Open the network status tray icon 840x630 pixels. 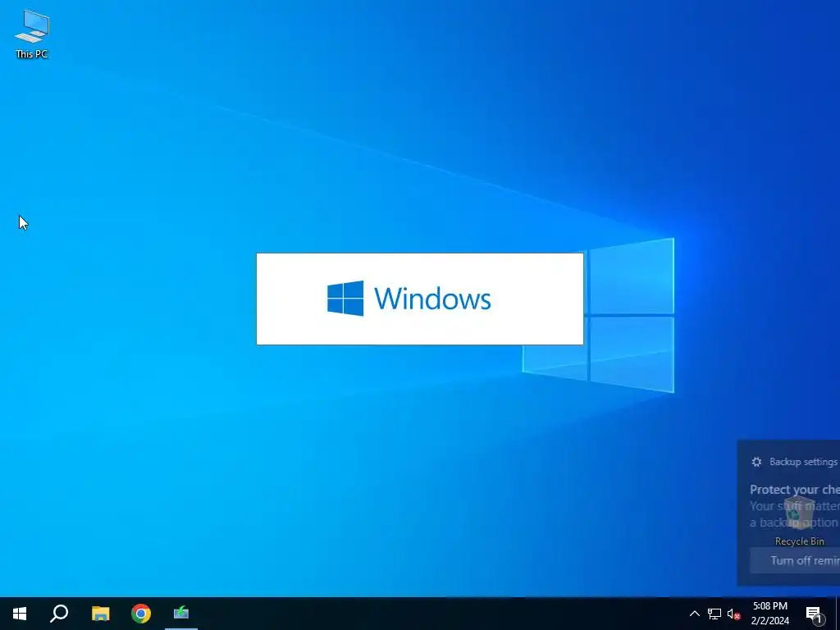(x=714, y=614)
